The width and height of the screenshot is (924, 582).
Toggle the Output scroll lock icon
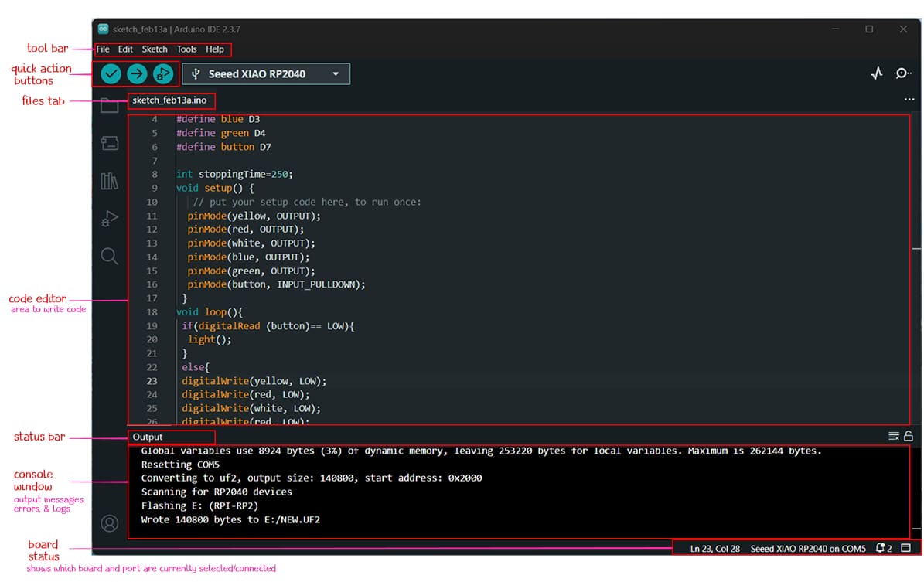tap(909, 436)
